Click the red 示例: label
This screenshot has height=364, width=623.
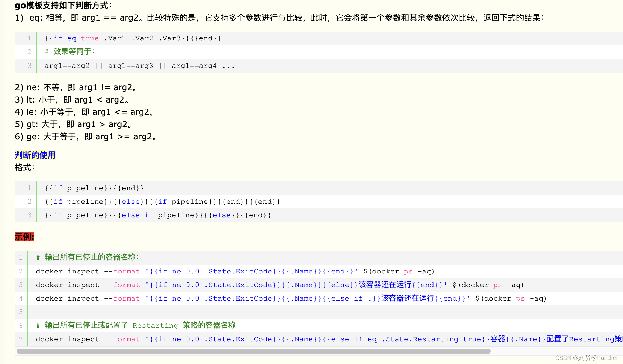[x=24, y=237]
